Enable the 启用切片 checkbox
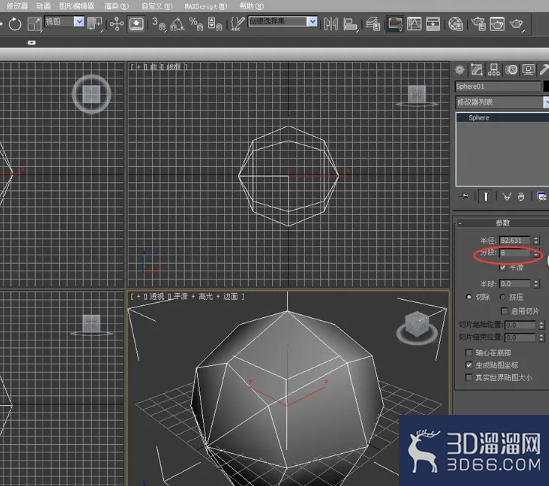This screenshot has width=549, height=486. tap(505, 311)
